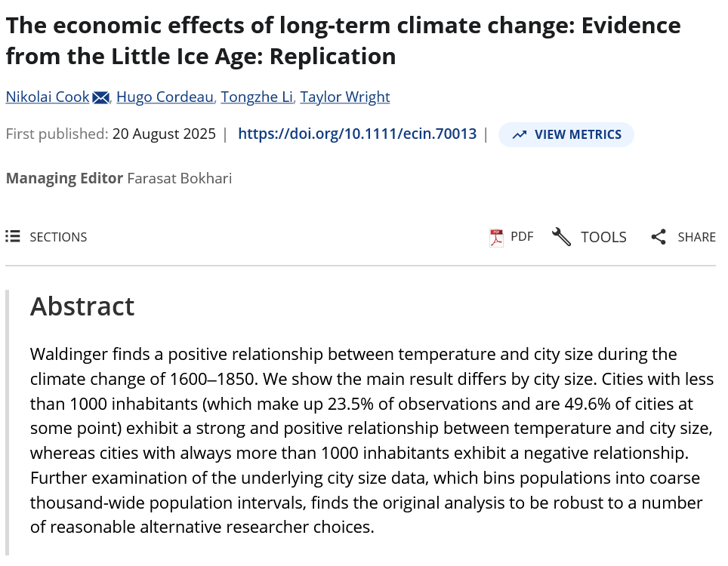Click the wrench Tools icon
The width and height of the screenshot is (728, 566).
click(561, 237)
